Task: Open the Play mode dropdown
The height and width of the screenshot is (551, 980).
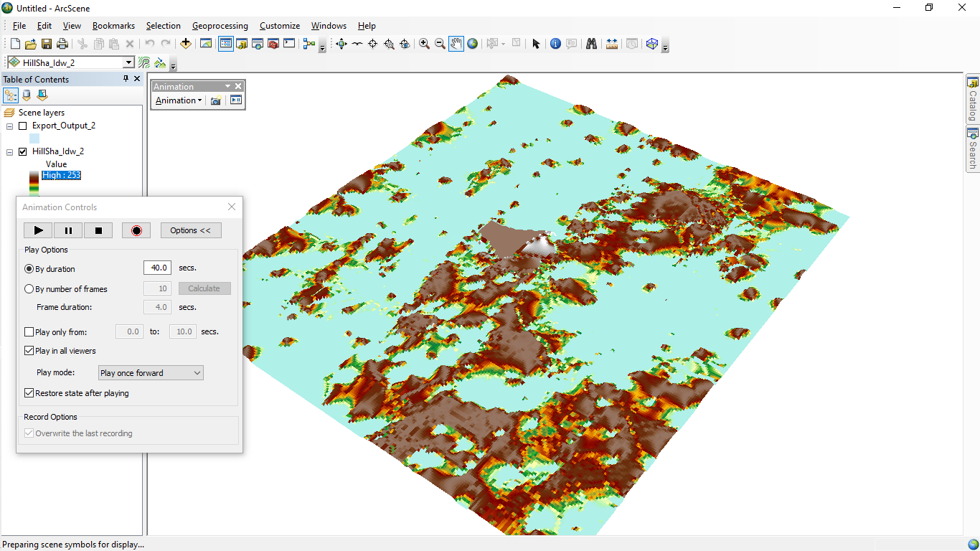Action: click(195, 372)
